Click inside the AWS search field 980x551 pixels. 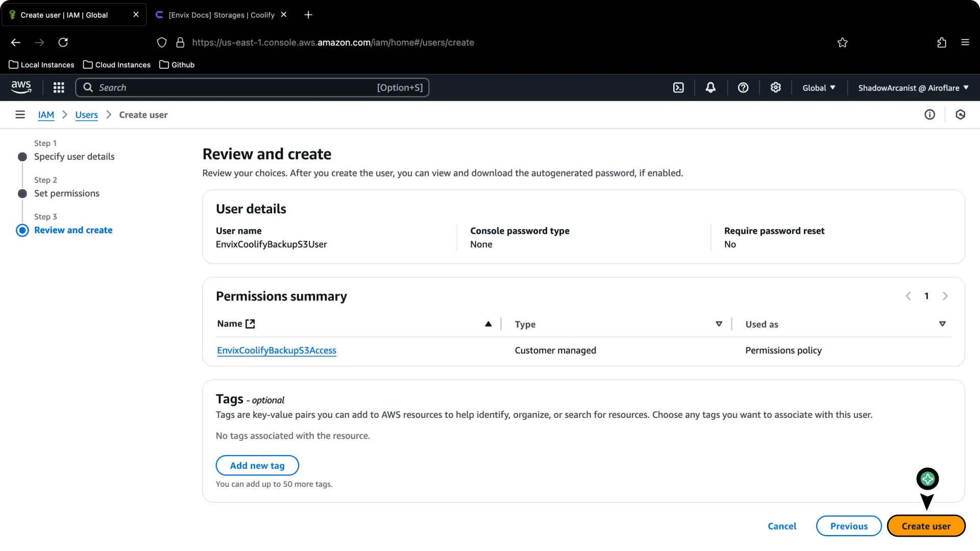[230, 87]
